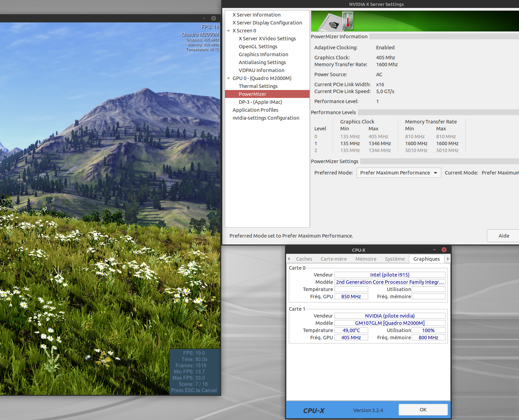Select the Graphiques tab in CPU-X
The image size is (519, 420).
427,259
